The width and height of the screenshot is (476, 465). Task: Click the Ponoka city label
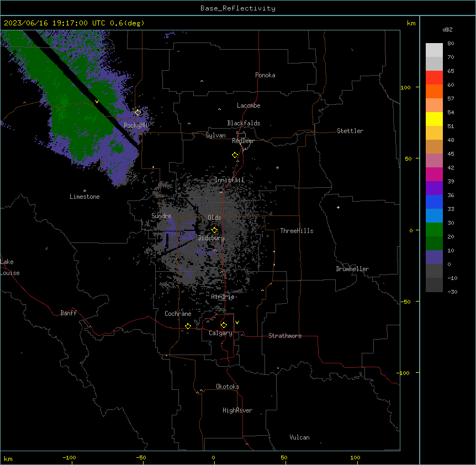click(x=265, y=75)
